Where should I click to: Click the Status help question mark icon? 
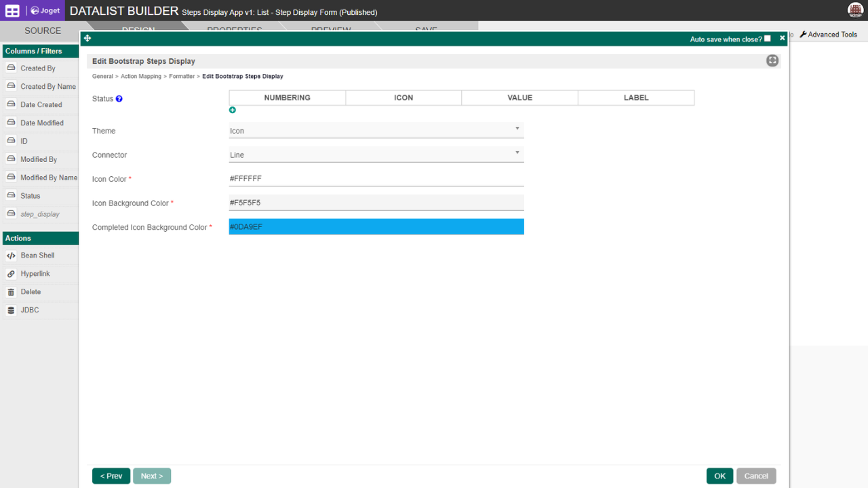pos(119,99)
